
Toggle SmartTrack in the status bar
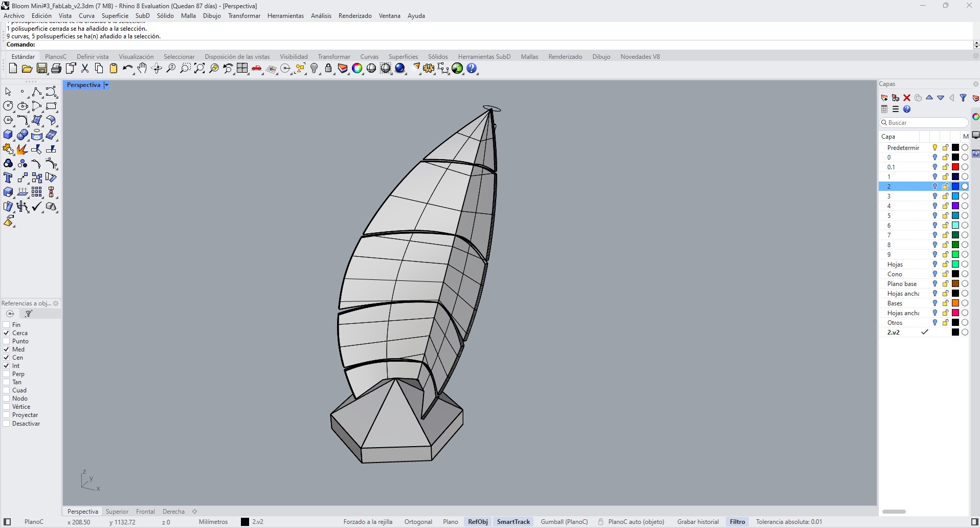coord(514,522)
